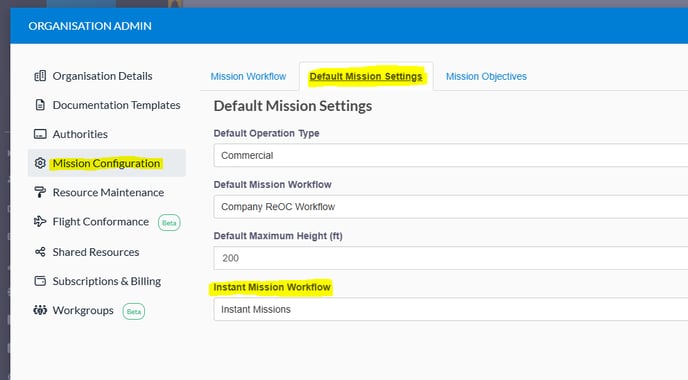Image resolution: width=688 pixels, height=380 pixels.
Task: Click the Documentation Templates document icon
Action: pyautogui.click(x=40, y=105)
